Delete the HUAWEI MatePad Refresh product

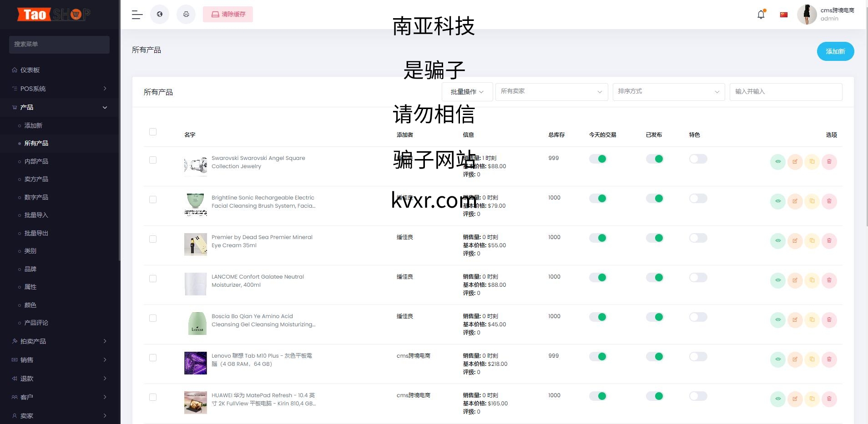pos(829,399)
